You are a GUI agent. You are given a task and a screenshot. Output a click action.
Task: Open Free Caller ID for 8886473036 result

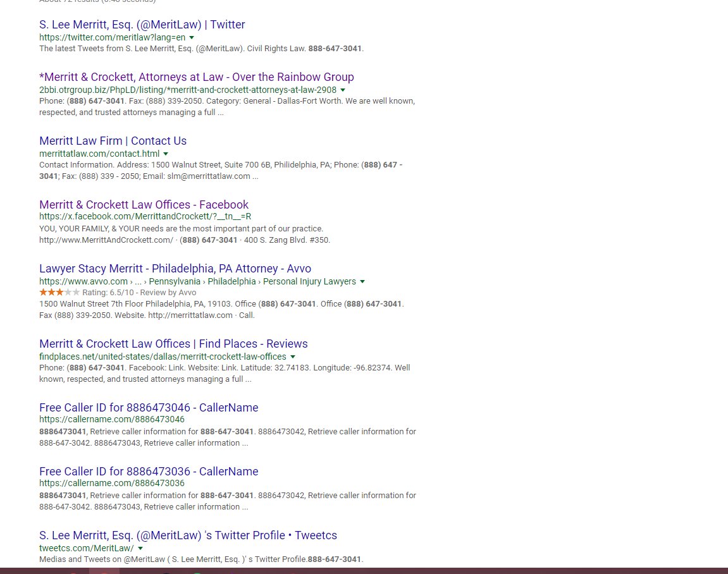149,472
